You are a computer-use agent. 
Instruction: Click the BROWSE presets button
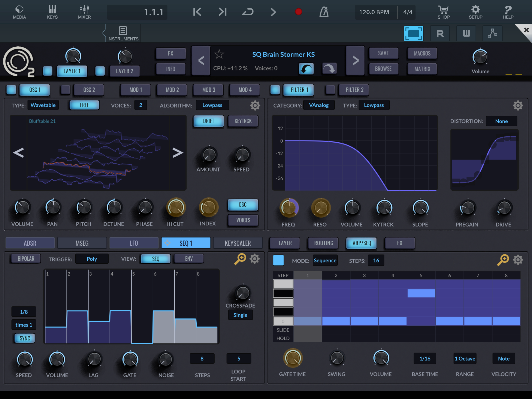coord(383,69)
